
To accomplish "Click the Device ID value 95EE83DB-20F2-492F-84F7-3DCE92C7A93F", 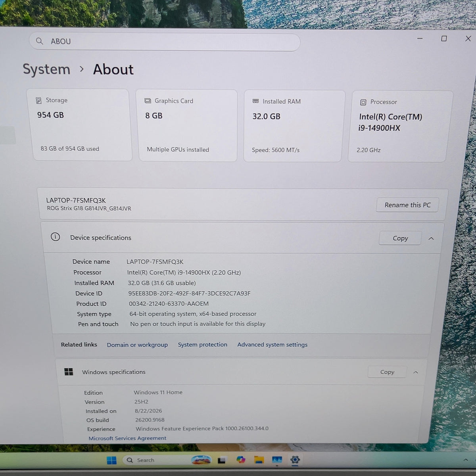I will (189, 293).
